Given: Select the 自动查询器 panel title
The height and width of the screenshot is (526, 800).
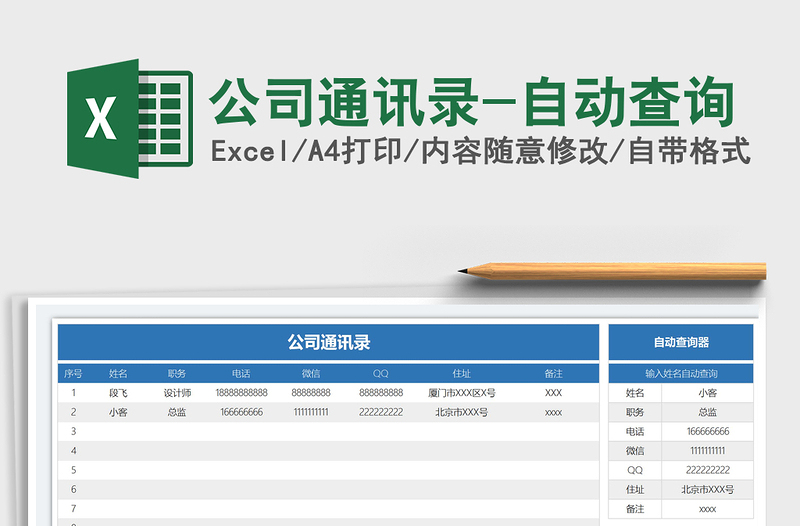Looking at the screenshot, I should pyautogui.click(x=681, y=342).
